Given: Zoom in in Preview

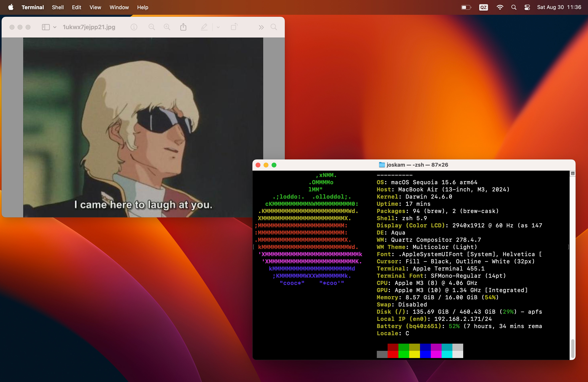Looking at the screenshot, I should pos(167,27).
